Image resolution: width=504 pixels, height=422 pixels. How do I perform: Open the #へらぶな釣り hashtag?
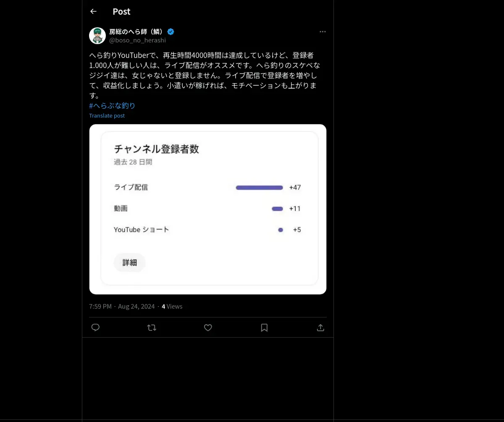click(112, 106)
